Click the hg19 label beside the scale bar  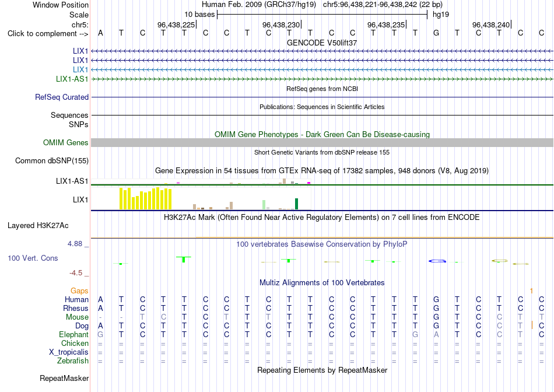coord(441,15)
